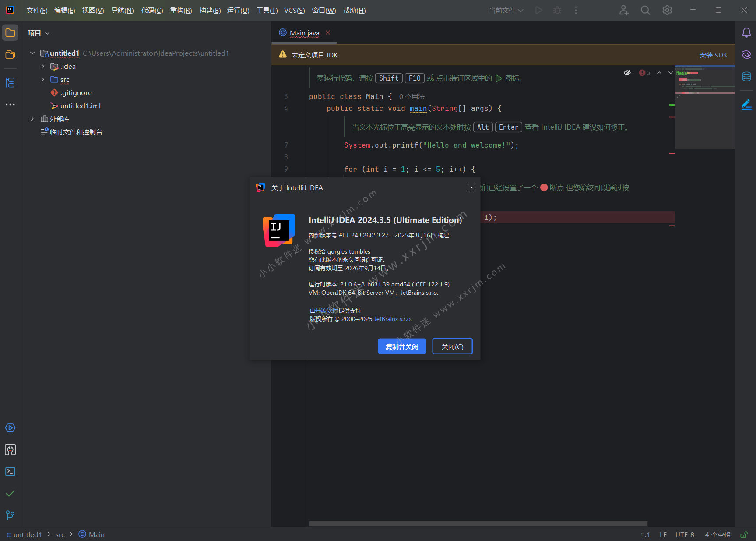Jump to previous highlighted error arrow
The image size is (756, 541).
point(659,73)
